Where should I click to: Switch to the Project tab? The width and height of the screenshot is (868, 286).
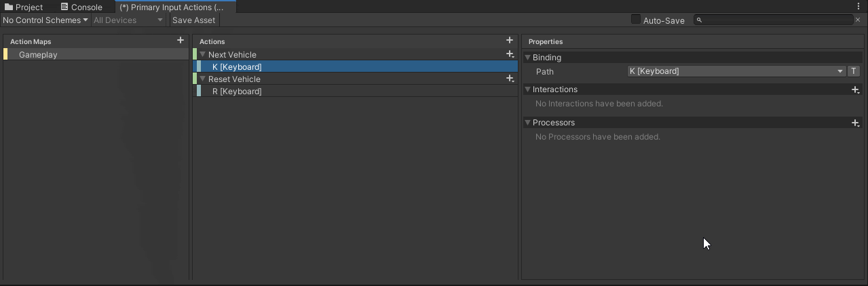click(x=24, y=7)
